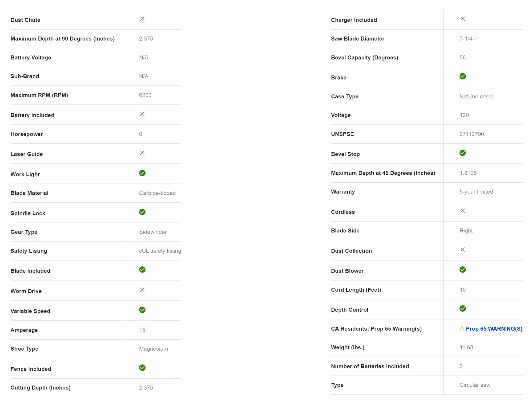This screenshot has width=532, height=401.
Task: Click the Charger Included X icon
Action: (462, 19)
